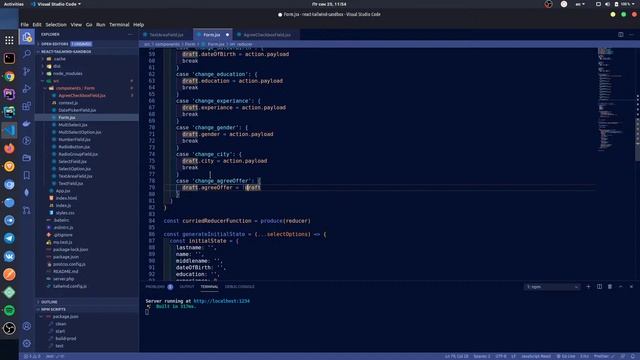
Task: Open the Selection menu
Action: point(56,24)
